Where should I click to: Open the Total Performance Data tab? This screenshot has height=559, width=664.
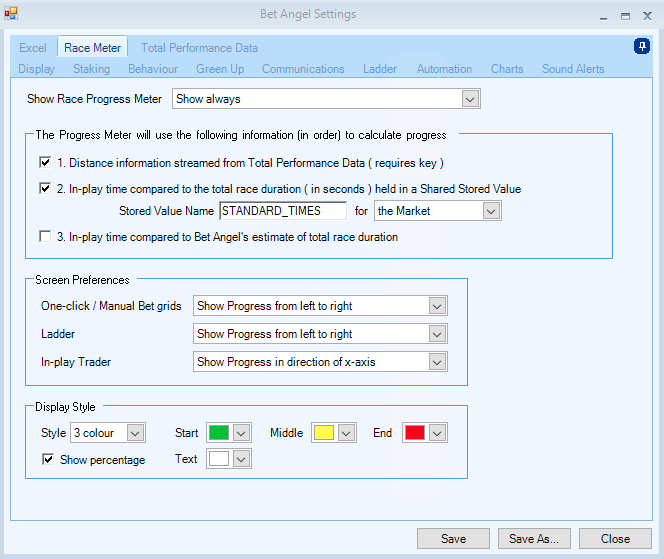(199, 48)
